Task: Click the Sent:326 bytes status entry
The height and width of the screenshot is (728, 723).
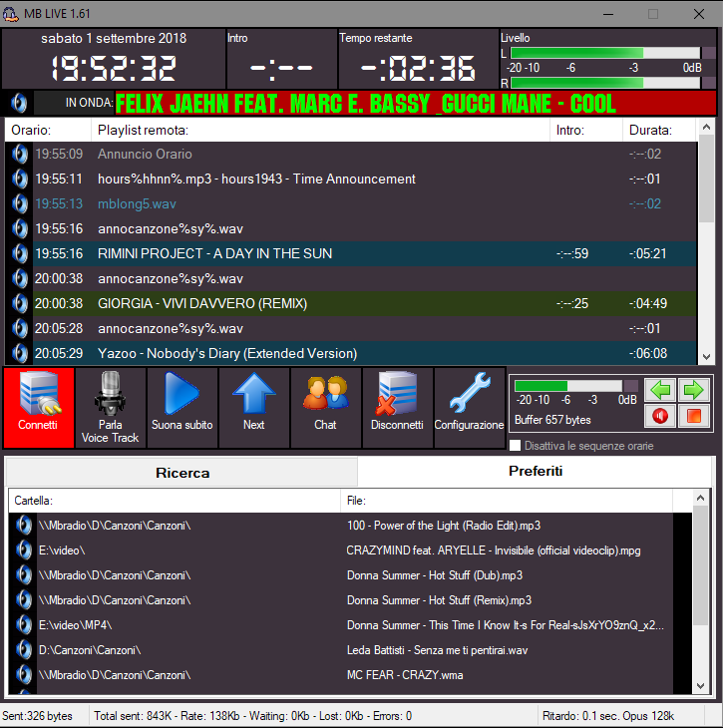Action: pyautogui.click(x=37, y=716)
